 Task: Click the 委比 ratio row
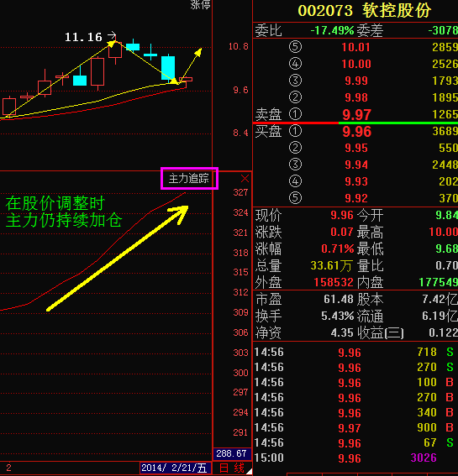pyautogui.click(x=355, y=30)
